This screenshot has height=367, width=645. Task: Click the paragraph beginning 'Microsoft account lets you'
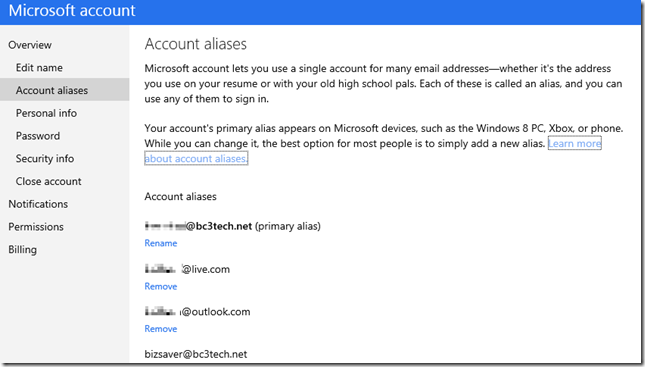[383, 84]
